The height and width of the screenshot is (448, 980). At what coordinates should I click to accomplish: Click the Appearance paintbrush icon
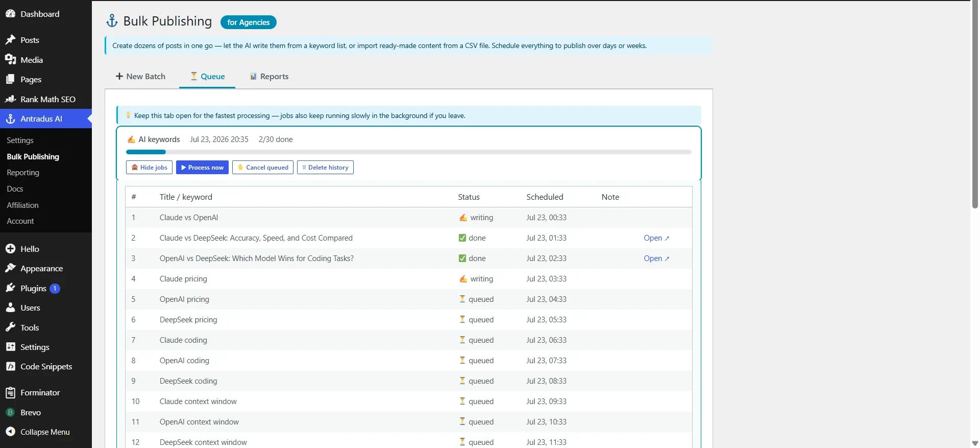pyautogui.click(x=10, y=268)
